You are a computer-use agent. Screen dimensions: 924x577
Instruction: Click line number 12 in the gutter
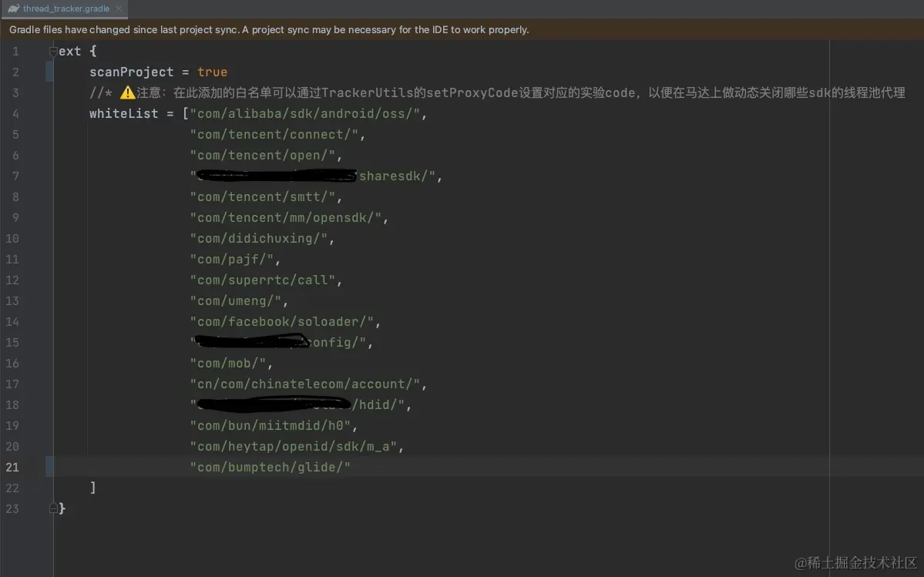tap(12, 280)
